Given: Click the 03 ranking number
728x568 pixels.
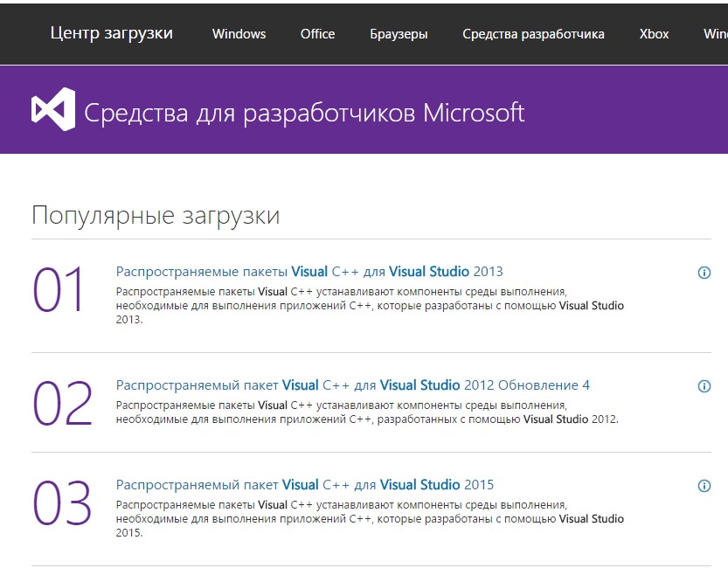Looking at the screenshot, I should (x=62, y=502).
